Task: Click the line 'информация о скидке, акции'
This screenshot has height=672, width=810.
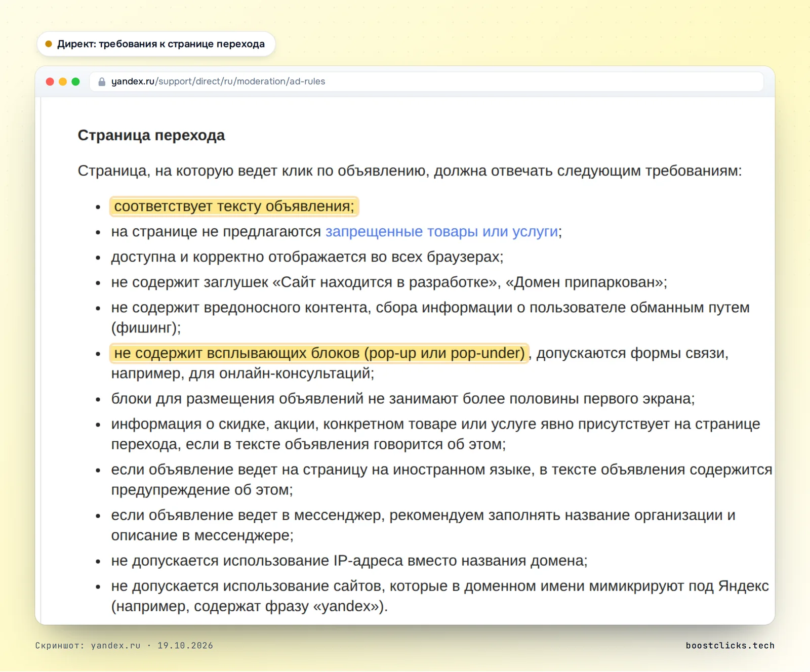Action: 435,434
